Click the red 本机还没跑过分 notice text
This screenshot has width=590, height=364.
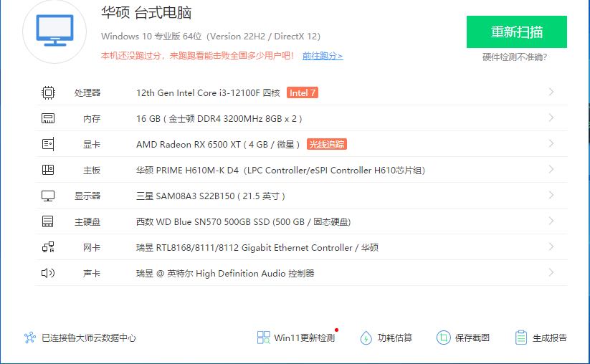pos(198,56)
